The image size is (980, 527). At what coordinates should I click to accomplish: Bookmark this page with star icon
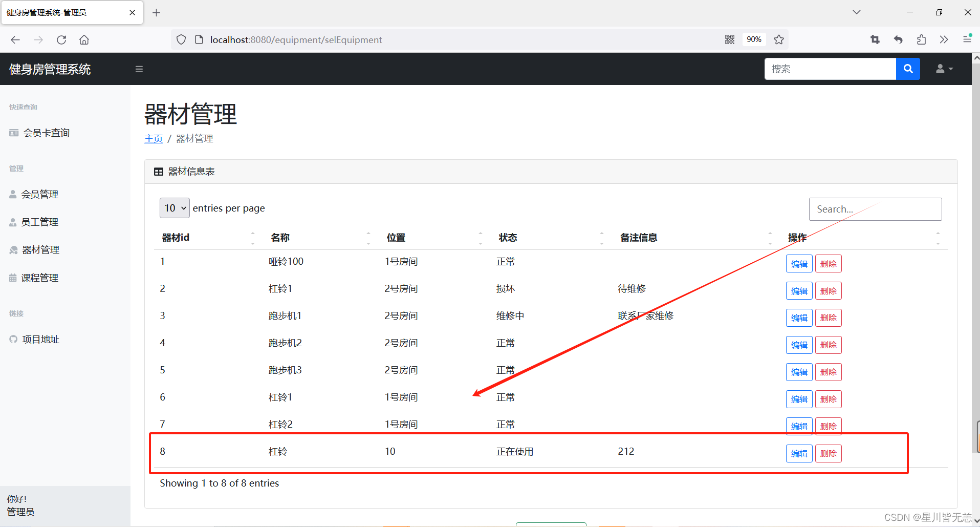[779, 39]
